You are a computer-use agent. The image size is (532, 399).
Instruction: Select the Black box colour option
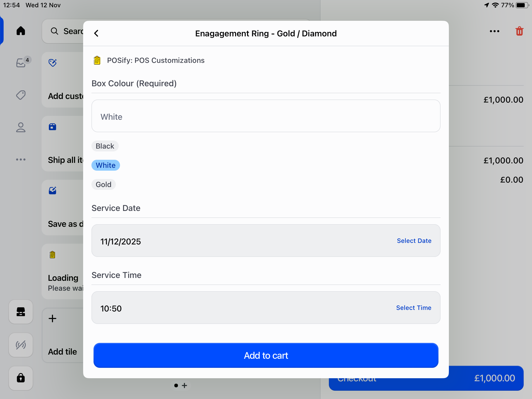pos(105,146)
